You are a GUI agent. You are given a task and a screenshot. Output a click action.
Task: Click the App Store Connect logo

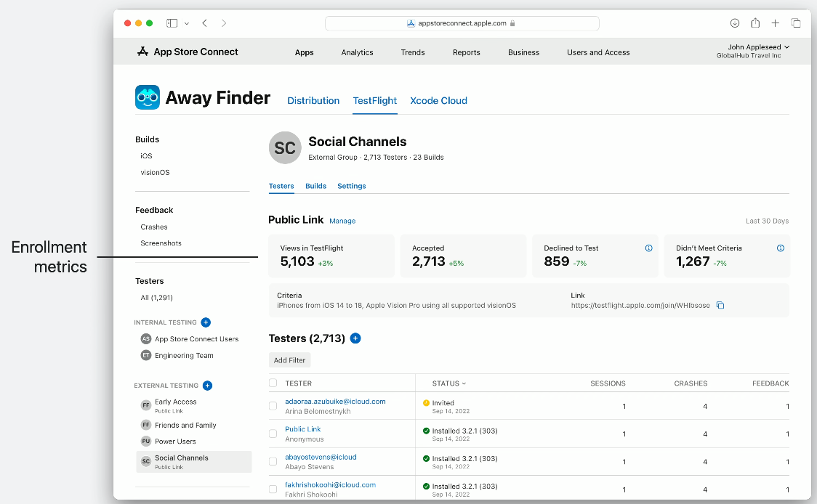pos(187,52)
